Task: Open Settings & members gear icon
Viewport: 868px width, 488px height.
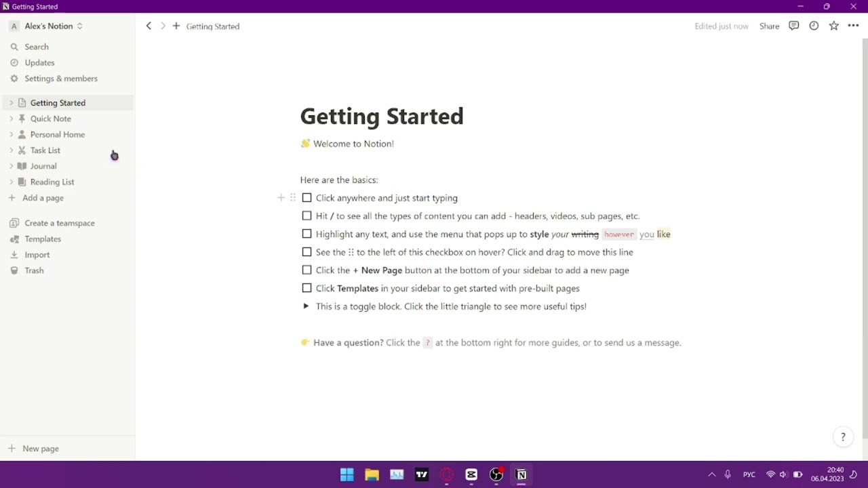Action: pyautogui.click(x=14, y=79)
